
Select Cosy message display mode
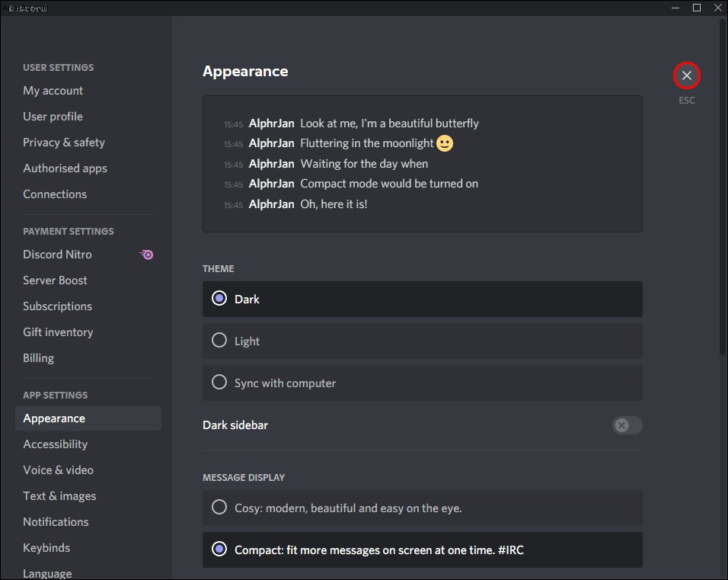[x=422, y=508]
